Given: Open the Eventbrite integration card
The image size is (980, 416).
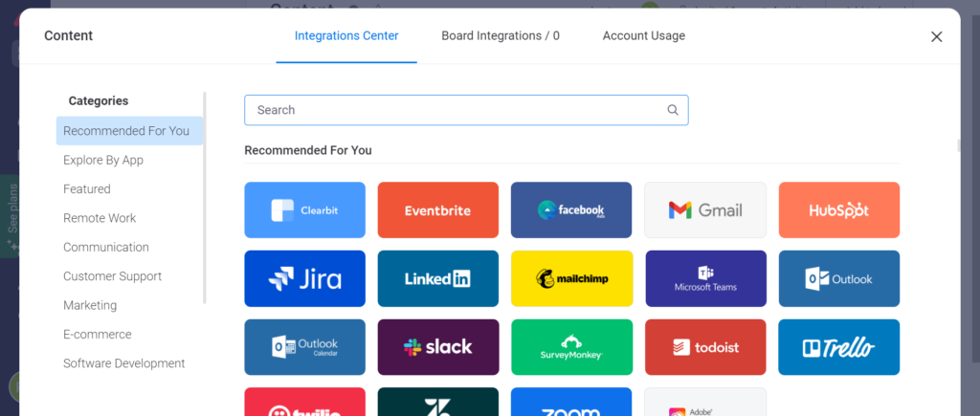Looking at the screenshot, I should (438, 209).
